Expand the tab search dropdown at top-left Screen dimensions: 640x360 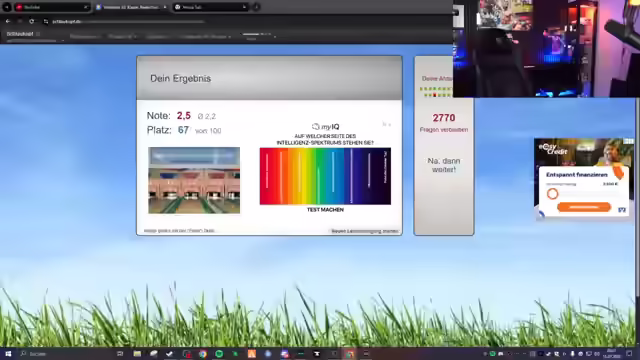[7, 7]
